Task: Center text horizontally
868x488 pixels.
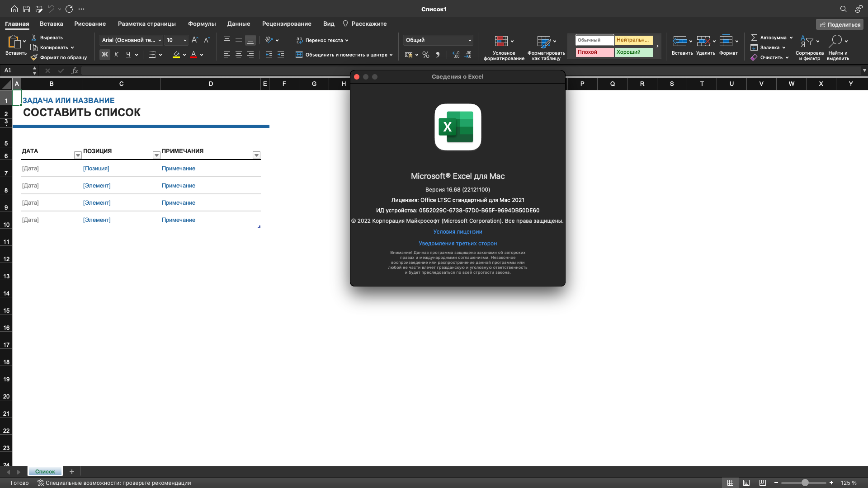Action: [239, 55]
